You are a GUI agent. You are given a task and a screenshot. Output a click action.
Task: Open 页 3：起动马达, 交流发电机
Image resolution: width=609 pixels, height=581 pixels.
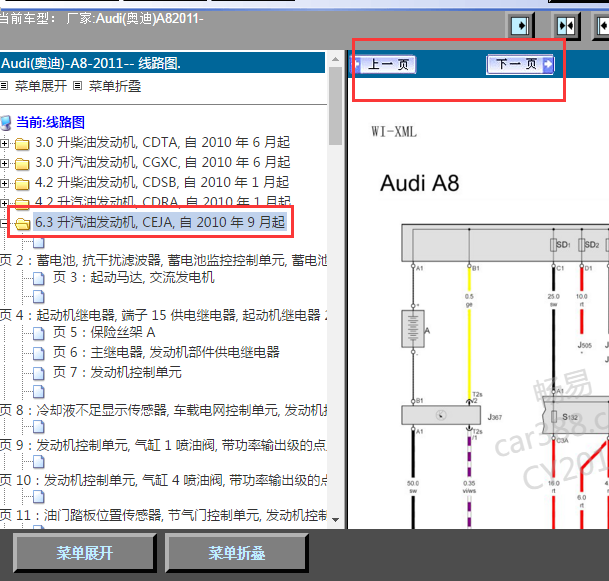point(133,277)
